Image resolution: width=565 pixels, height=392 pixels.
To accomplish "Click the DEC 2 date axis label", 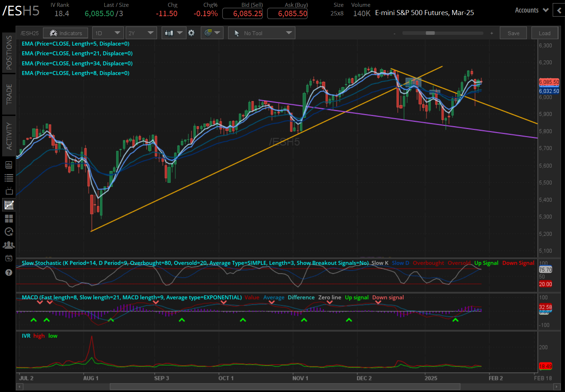I will coord(364,378).
